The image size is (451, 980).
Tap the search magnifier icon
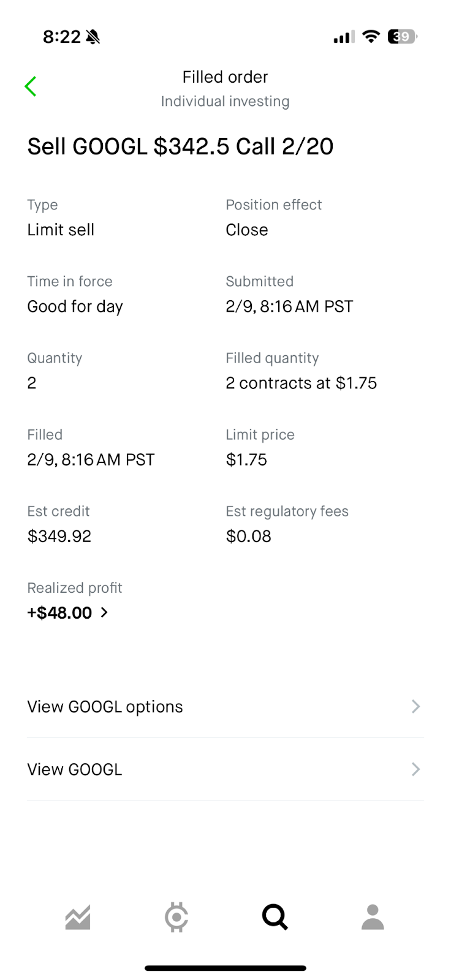click(275, 917)
